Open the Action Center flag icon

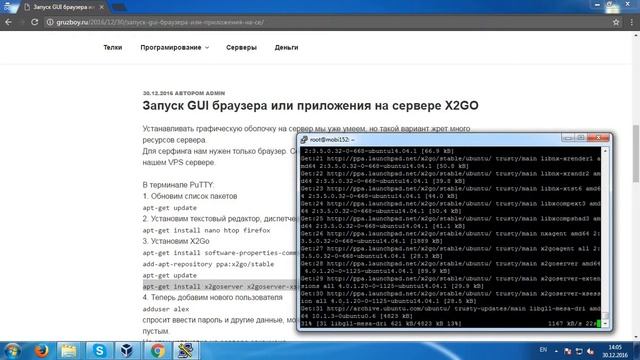click(567, 351)
